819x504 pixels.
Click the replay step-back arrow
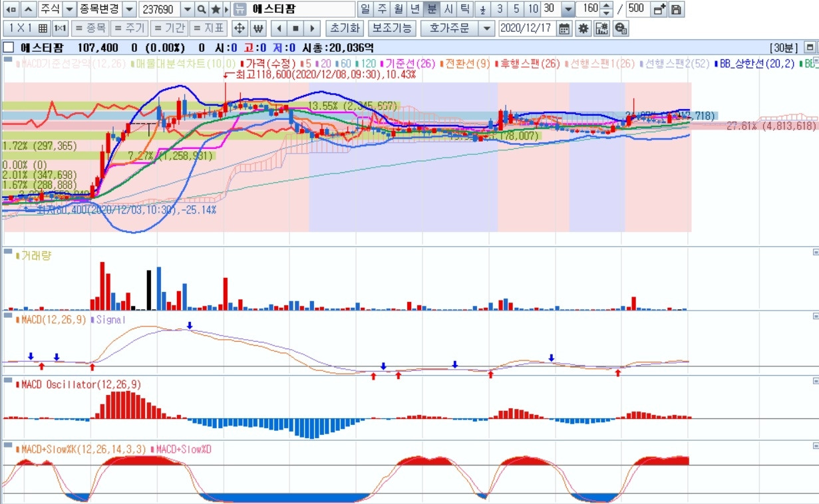click(x=279, y=29)
